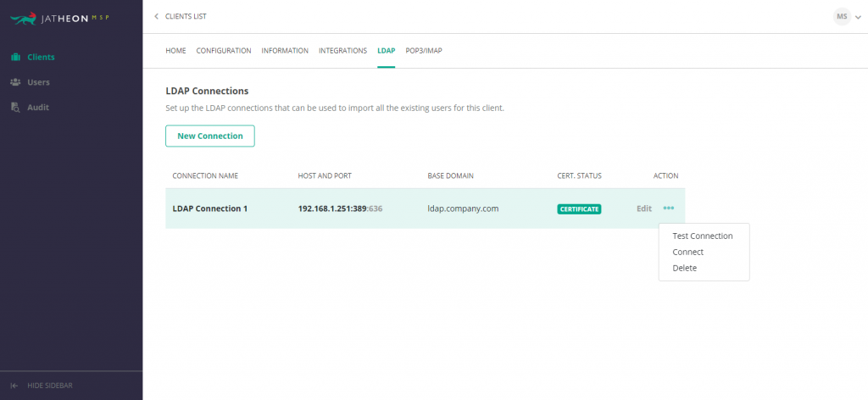The image size is (868, 400).
Task: Choose Delete from the actions menu
Action: click(x=684, y=268)
